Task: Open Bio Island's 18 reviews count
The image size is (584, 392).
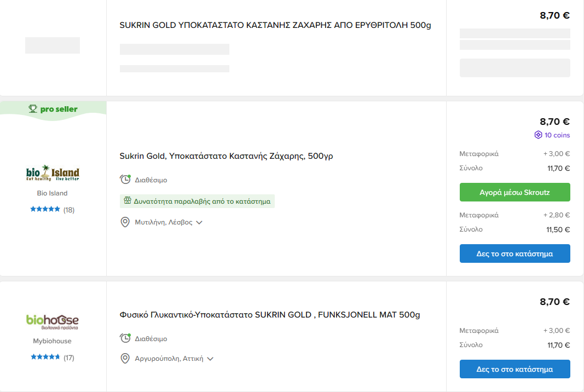Action: 69,210
